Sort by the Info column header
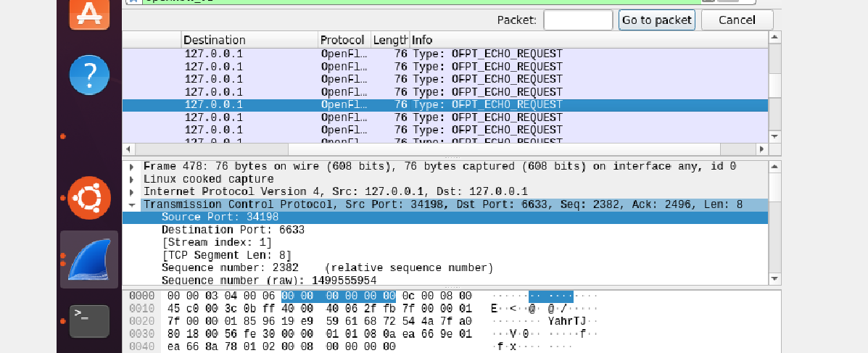Viewport: 868px width, 353px height. pos(589,40)
